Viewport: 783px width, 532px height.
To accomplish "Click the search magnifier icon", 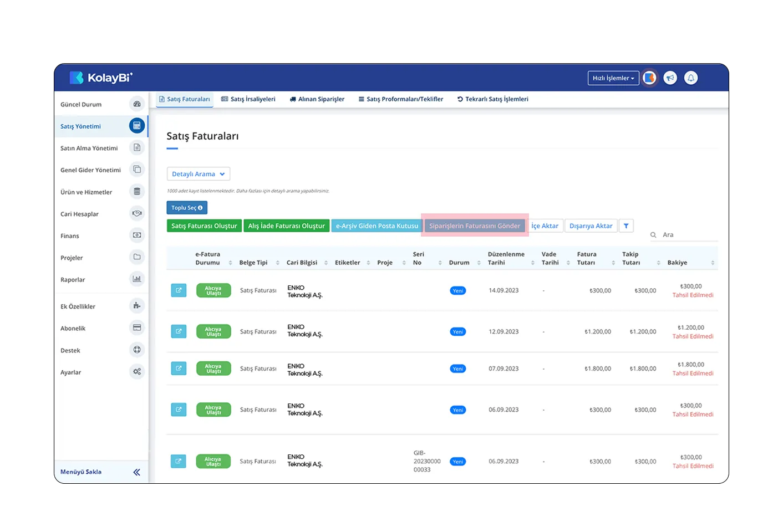I will [x=653, y=235].
